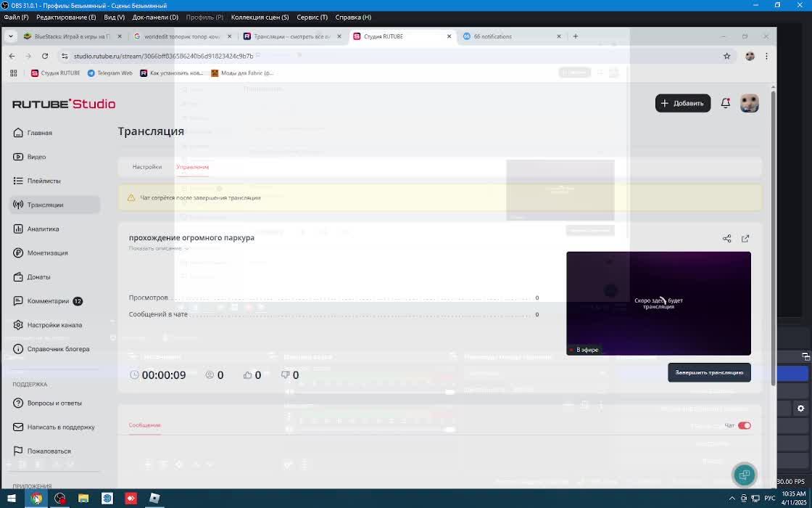812x508 pixels.
Task: Switch to the Сообщения tab
Action: tap(144, 425)
